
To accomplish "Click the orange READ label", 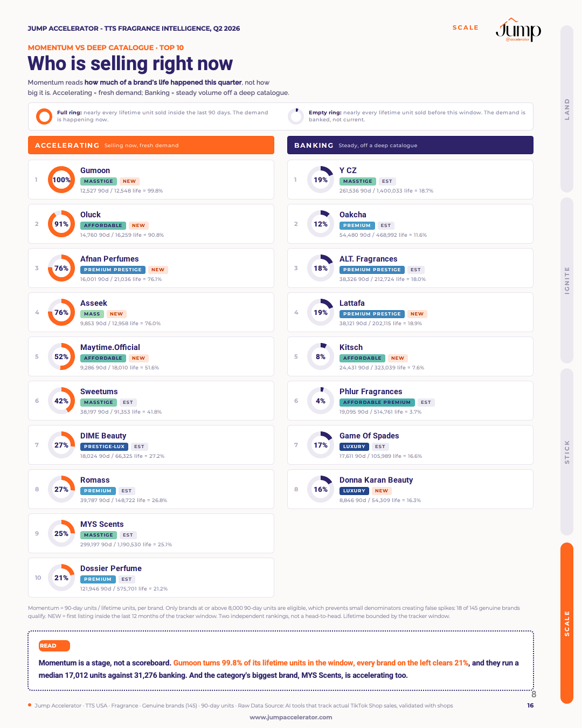I will coord(54,645).
